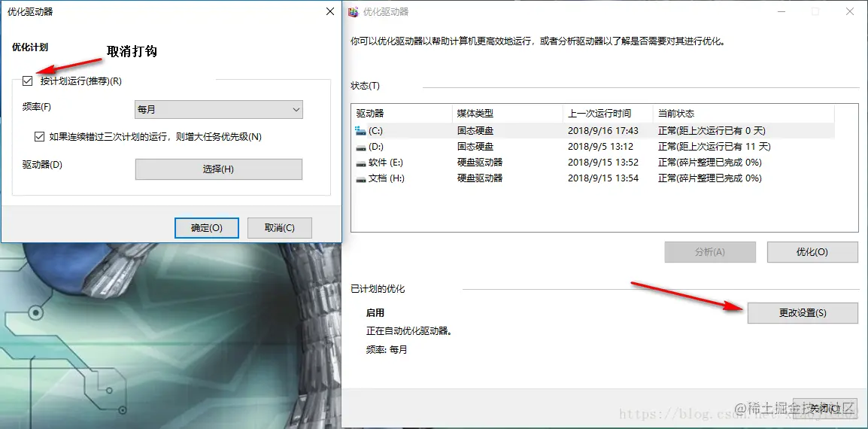Click the 关闭(C) button in main window

825,409
